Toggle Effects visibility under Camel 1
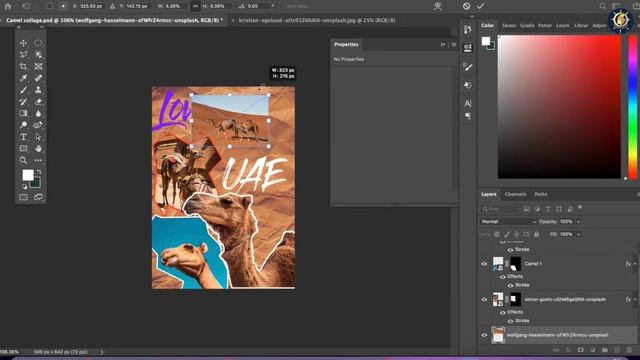The height and width of the screenshot is (360, 640). coord(502,277)
